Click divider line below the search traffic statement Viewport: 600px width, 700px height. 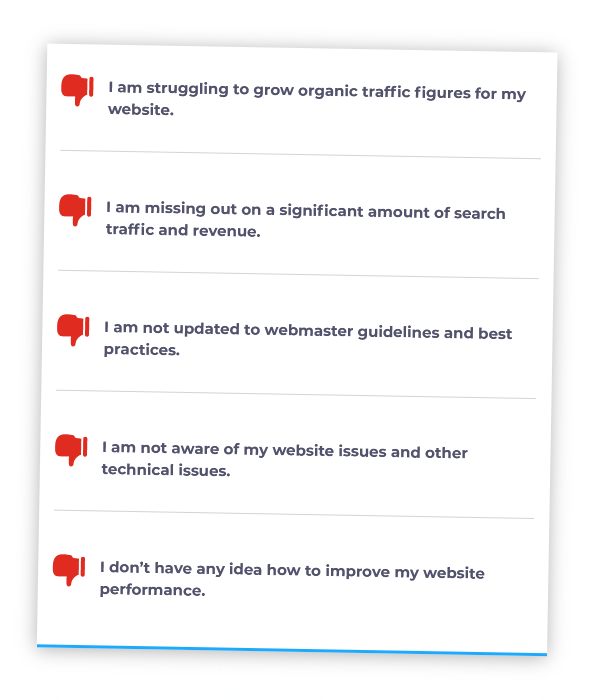click(x=298, y=274)
